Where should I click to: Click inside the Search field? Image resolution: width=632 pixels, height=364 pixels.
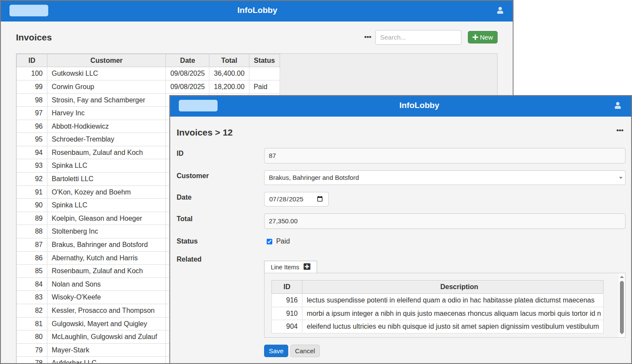tap(417, 37)
